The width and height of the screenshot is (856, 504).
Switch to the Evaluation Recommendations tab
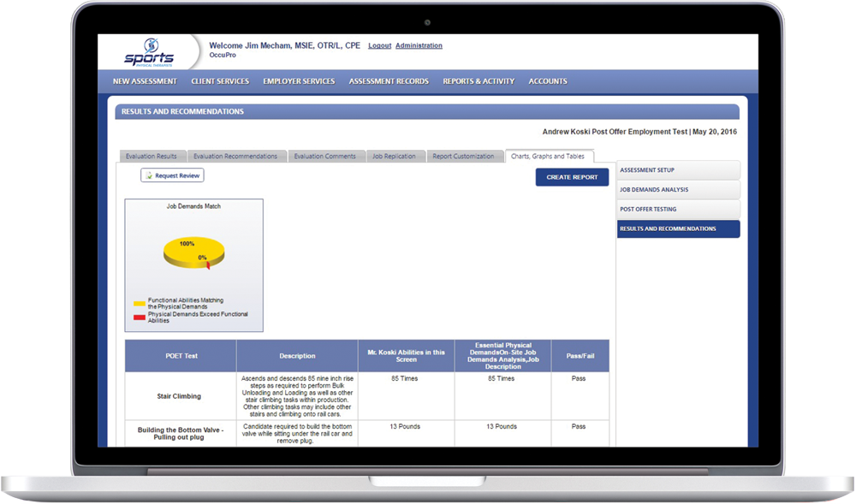236,156
